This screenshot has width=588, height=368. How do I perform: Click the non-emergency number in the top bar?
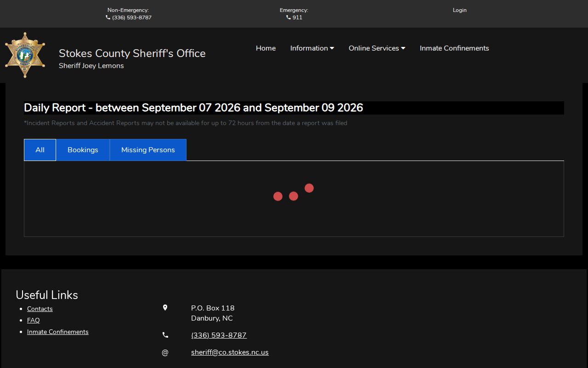pos(132,17)
